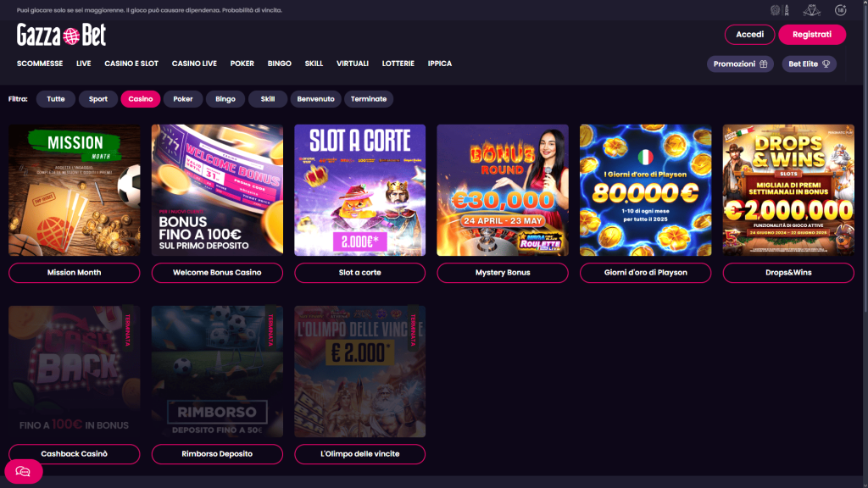This screenshot has width=868, height=488.
Task: Toggle the Casino filter chip
Action: (141, 99)
